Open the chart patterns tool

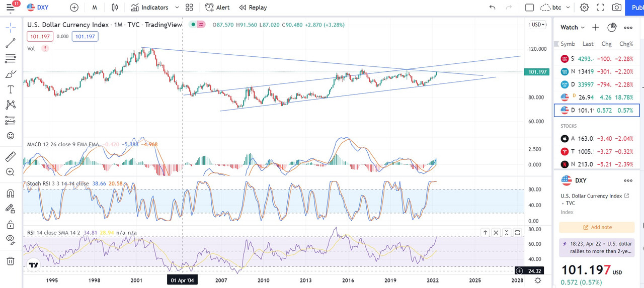click(11, 105)
